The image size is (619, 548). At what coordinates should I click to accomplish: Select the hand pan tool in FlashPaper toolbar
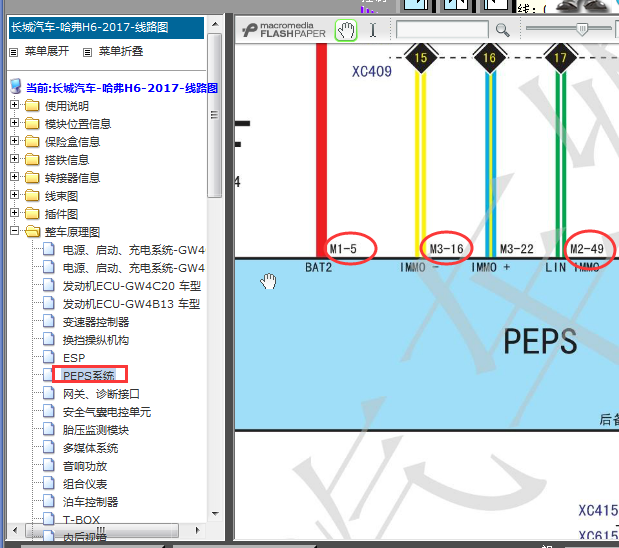(346, 30)
